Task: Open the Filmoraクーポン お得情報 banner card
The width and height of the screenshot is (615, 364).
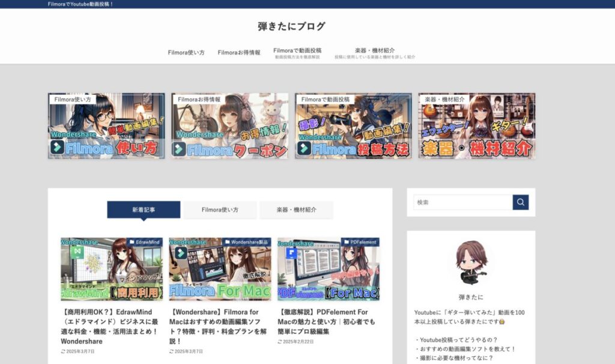Action: (230, 126)
